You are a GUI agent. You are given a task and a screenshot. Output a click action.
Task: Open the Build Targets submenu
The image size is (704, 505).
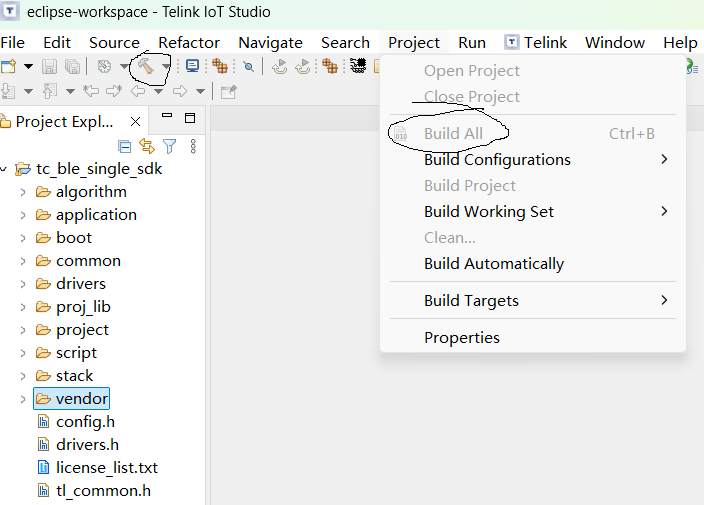pos(471,301)
